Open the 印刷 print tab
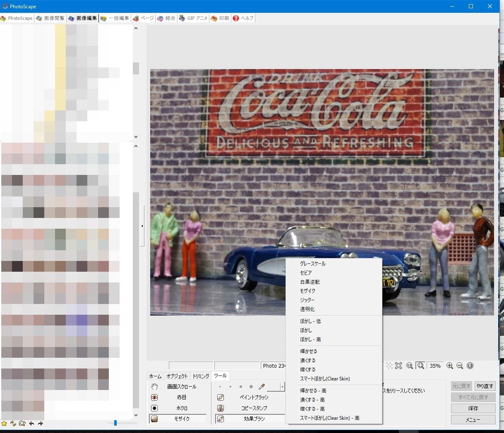This screenshot has height=433, width=504. (220, 18)
